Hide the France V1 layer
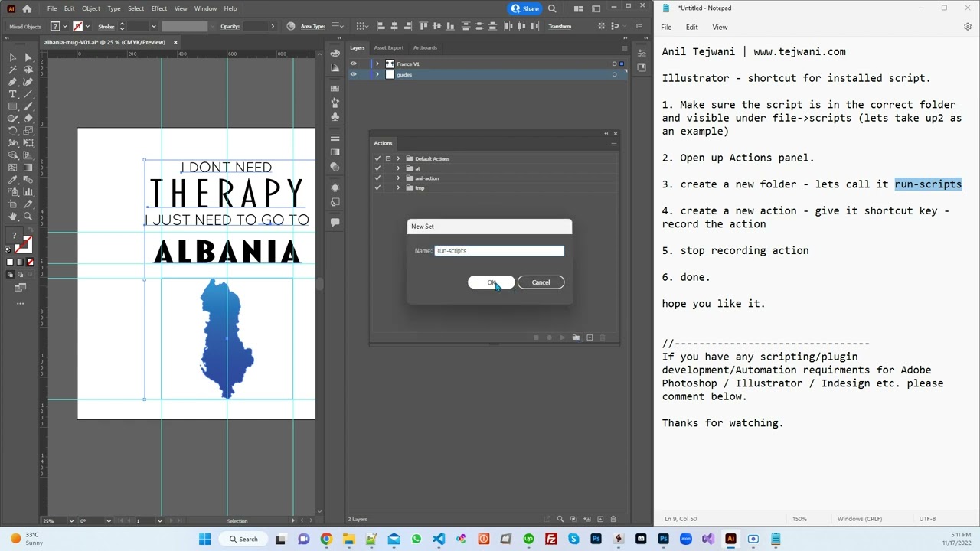Image resolution: width=980 pixels, height=551 pixels. tap(353, 64)
